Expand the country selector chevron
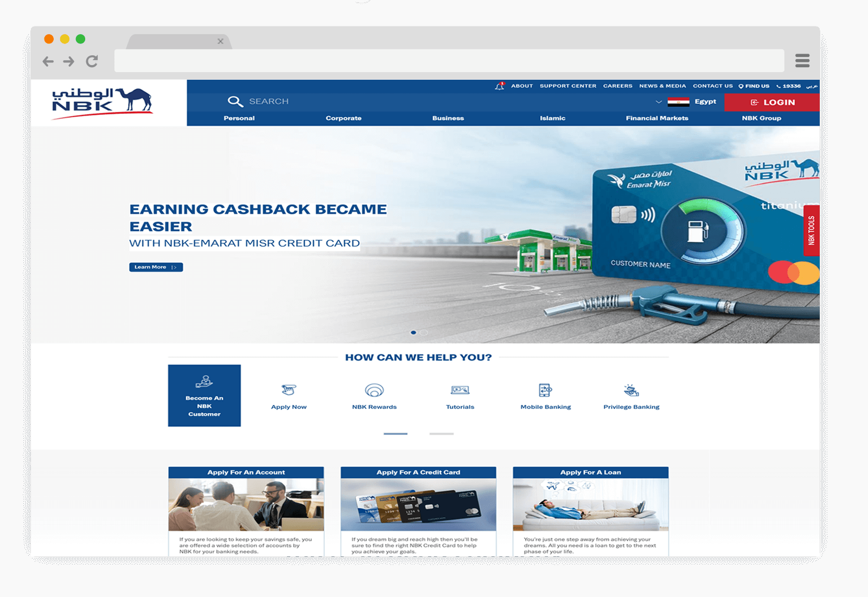Screen dimensions: 868x597 click(x=659, y=101)
